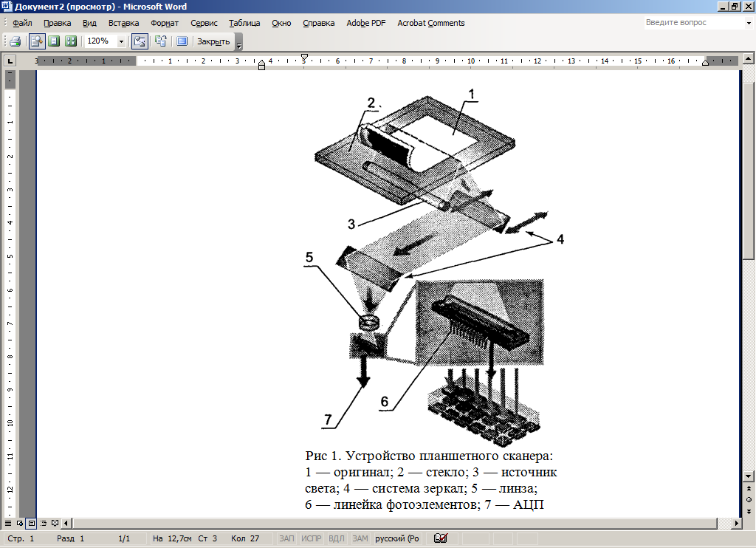The image size is (756, 548).
Task: Show one page in preview
Action: [x=54, y=41]
